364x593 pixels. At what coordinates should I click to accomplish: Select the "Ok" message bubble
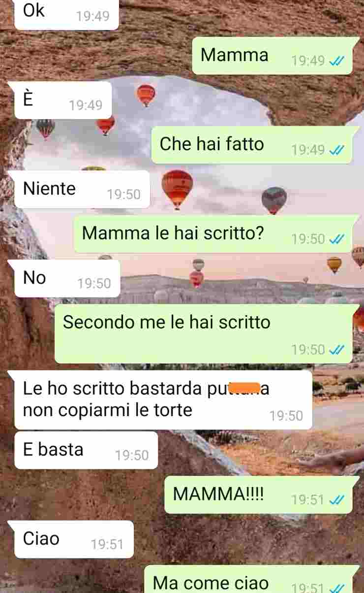click(x=66, y=14)
